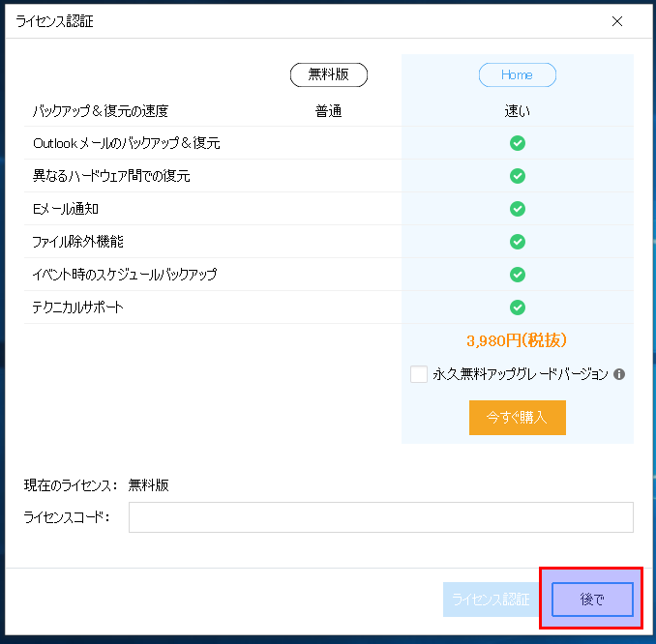
Task: Close the ライセンス認証 dialog
Action: pyautogui.click(x=617, y=21)
